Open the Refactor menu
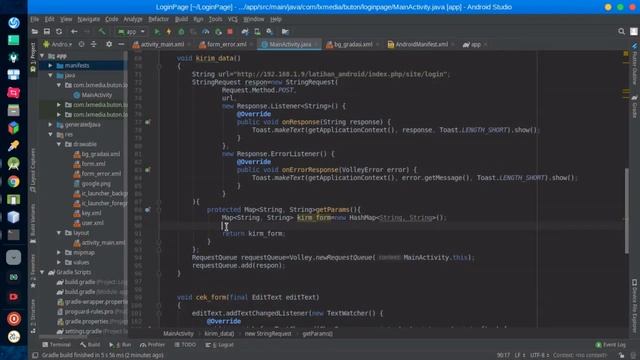Image resolution: width=640 pixels, height=360 pixels. coord(158,19)
